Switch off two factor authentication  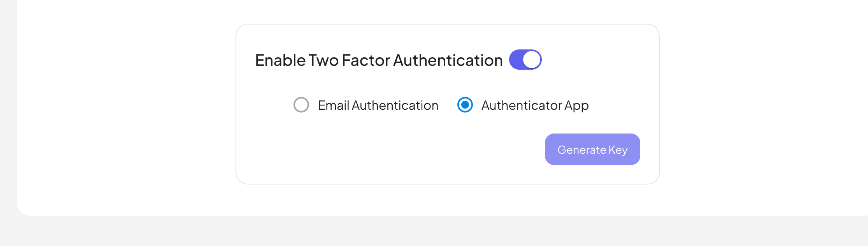[525, 60]
